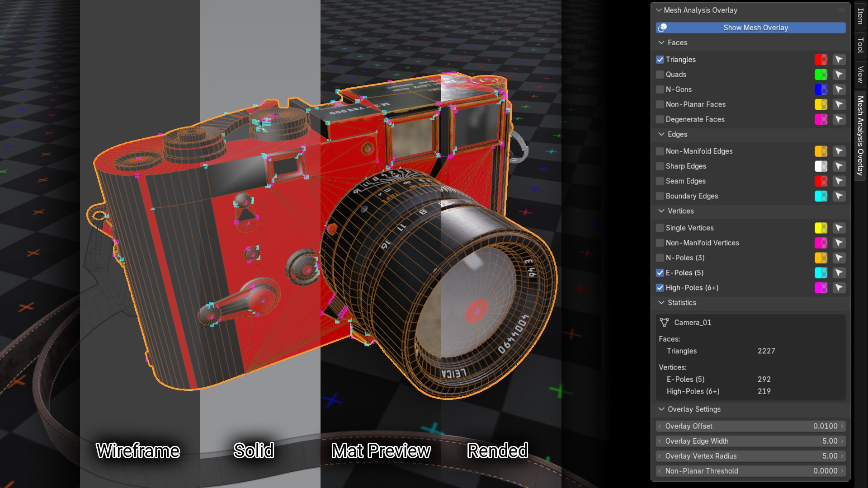Click select arrow for E-Poles (5)
This screenshot has height=488, width=868.
click(839, 273)
